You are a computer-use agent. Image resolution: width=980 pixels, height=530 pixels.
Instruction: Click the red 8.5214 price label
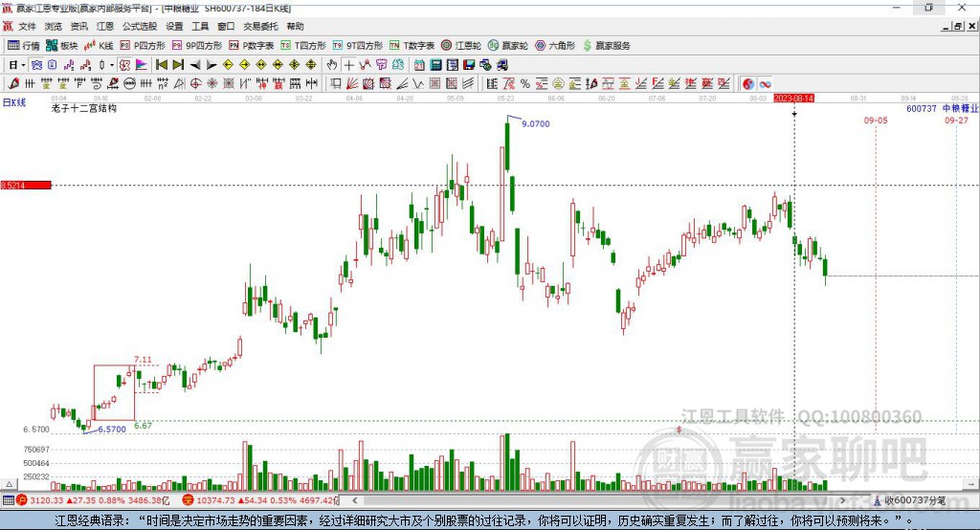point(26,185)
